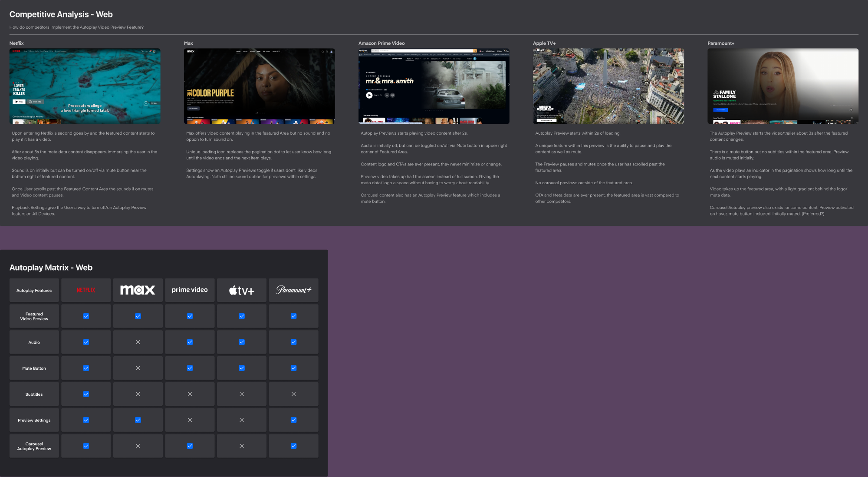Select the X mark for Paramount+ Subtitles
This screenshot has width=868, height=477.
pos(294,394)
